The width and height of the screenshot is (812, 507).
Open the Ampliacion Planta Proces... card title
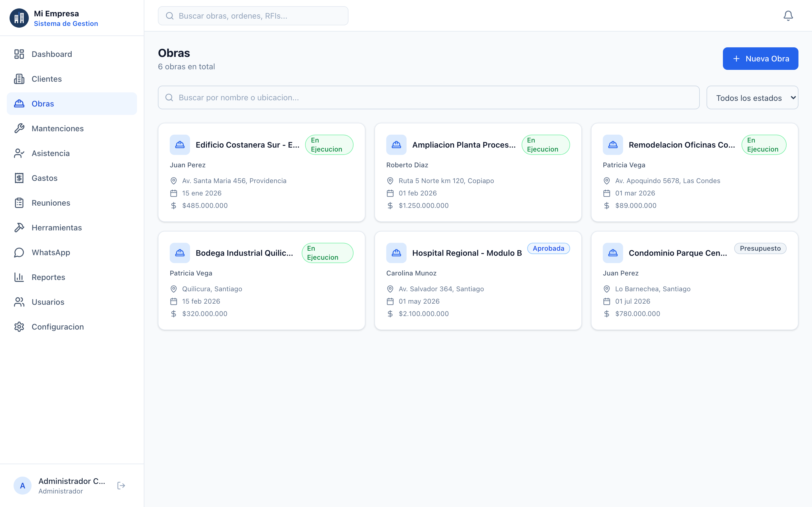(x=464, y=145)
